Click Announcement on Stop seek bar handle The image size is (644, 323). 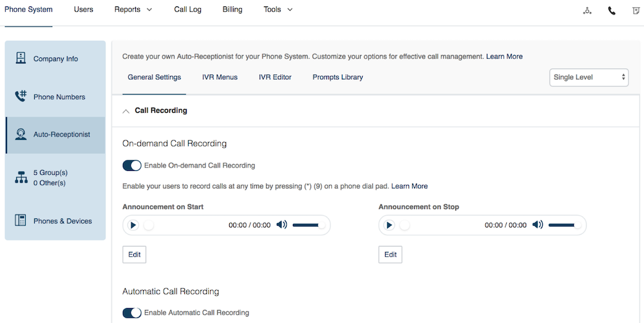pos(404,225)
